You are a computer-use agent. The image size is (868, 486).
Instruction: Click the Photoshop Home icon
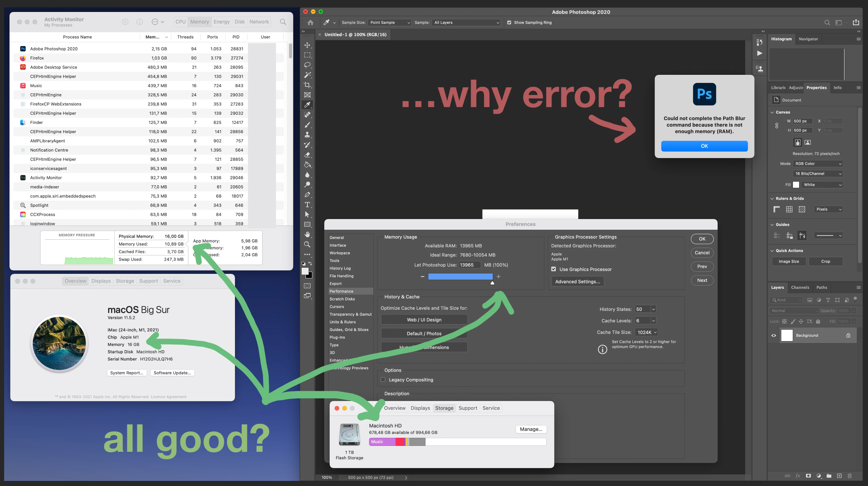[310, 23]
